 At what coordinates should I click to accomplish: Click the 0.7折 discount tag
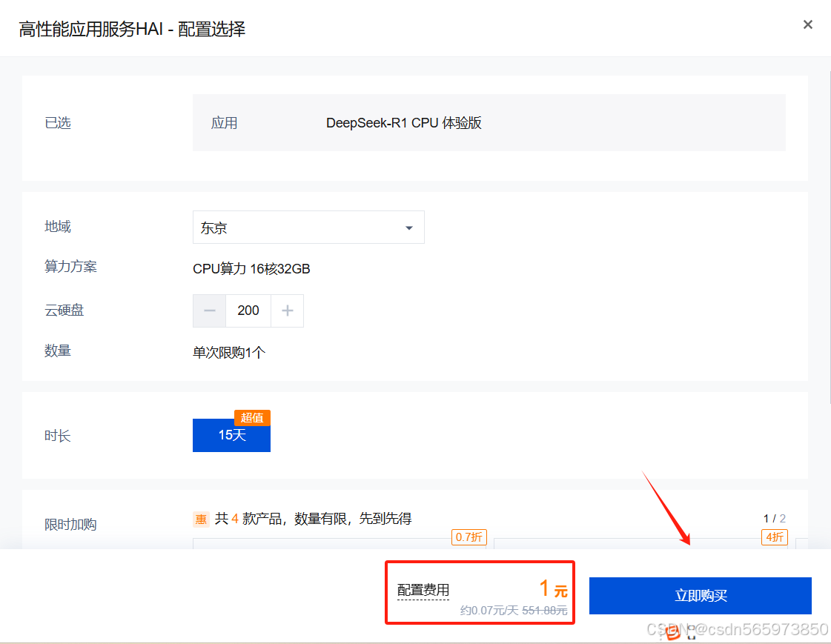tap(469, 537)
